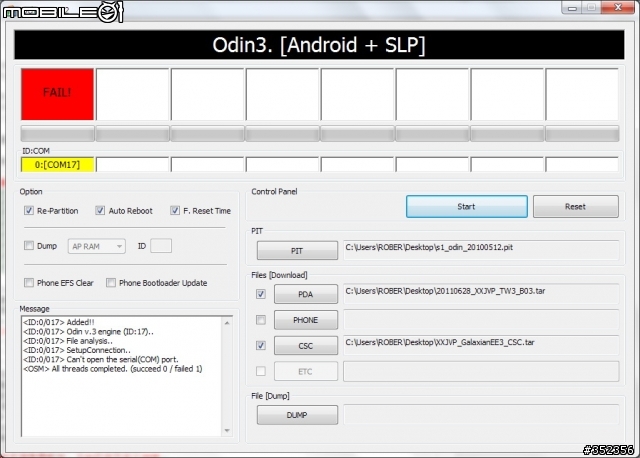This screenshot has width=640, height=458.
Task: Click the red FAIL! status box
Action: pyautogui.click(x=57, y=94)
